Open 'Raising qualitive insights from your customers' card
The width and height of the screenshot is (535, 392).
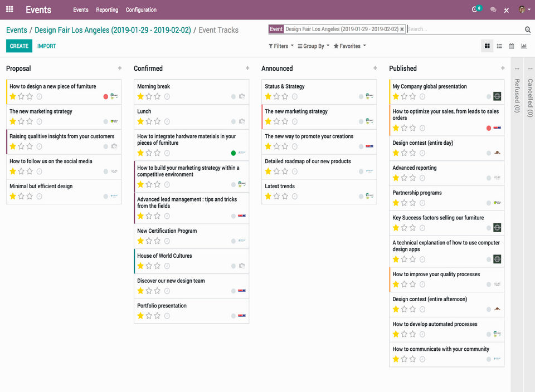tap(64, 142)
